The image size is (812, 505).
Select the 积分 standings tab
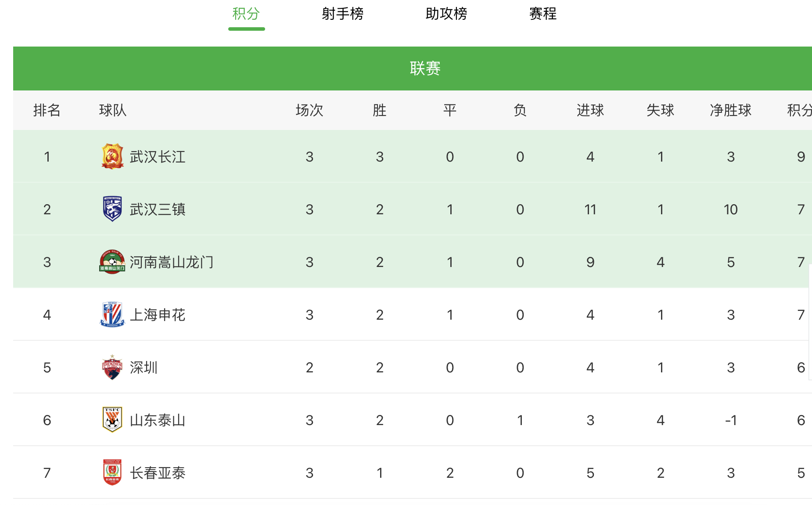[246, 14]
